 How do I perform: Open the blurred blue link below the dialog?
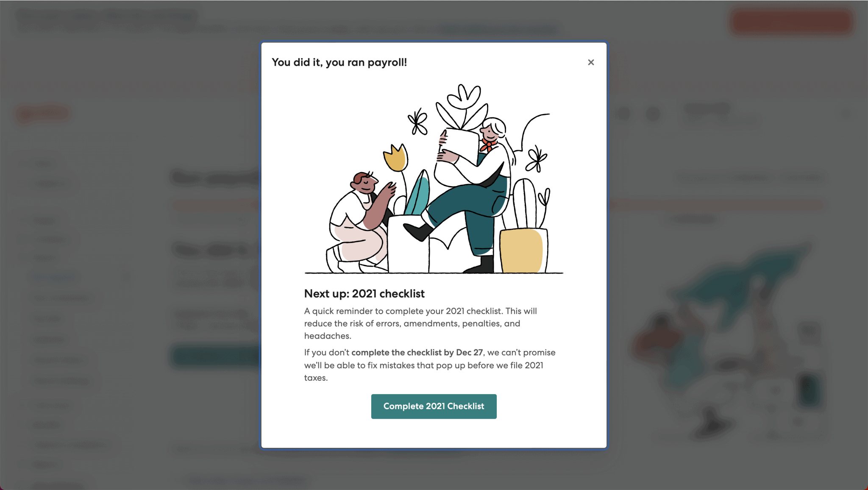(247, 480)
